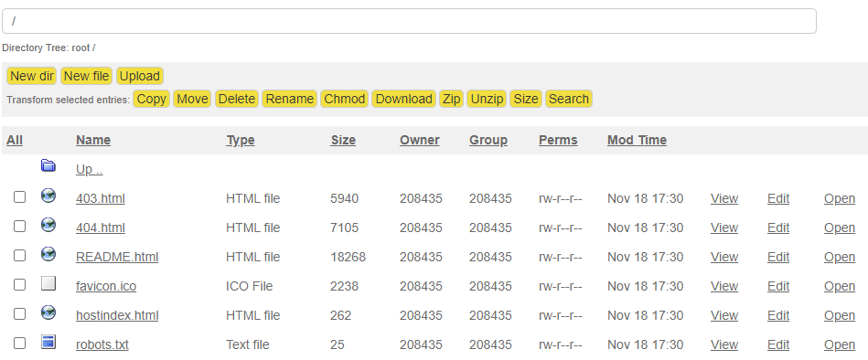Image resolution: width=868 pixels, height=360 pixels.
Task: Click the globe icon for README.html
Action: (x=48, y=254)
